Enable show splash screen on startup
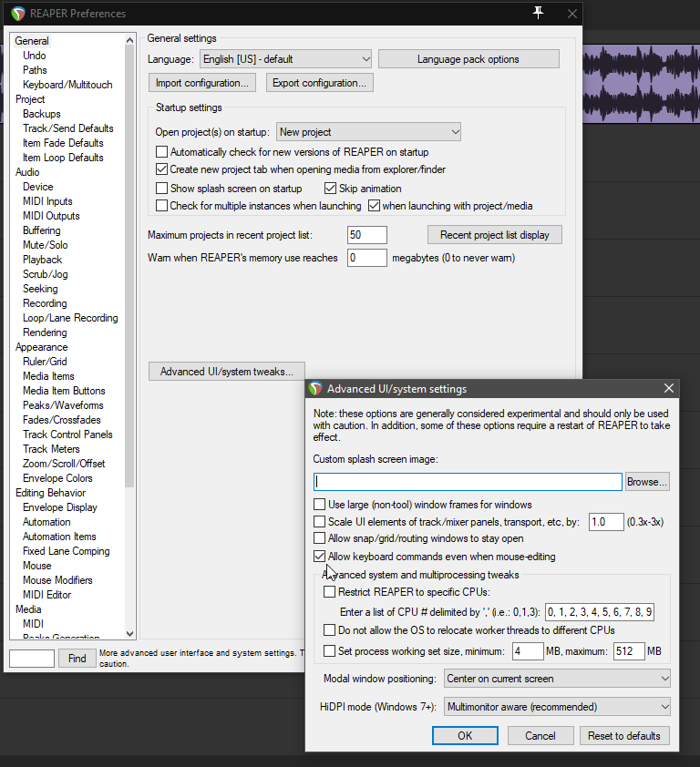Image resolution: width=700 pixels, height=767 pixels. point(161,189)
